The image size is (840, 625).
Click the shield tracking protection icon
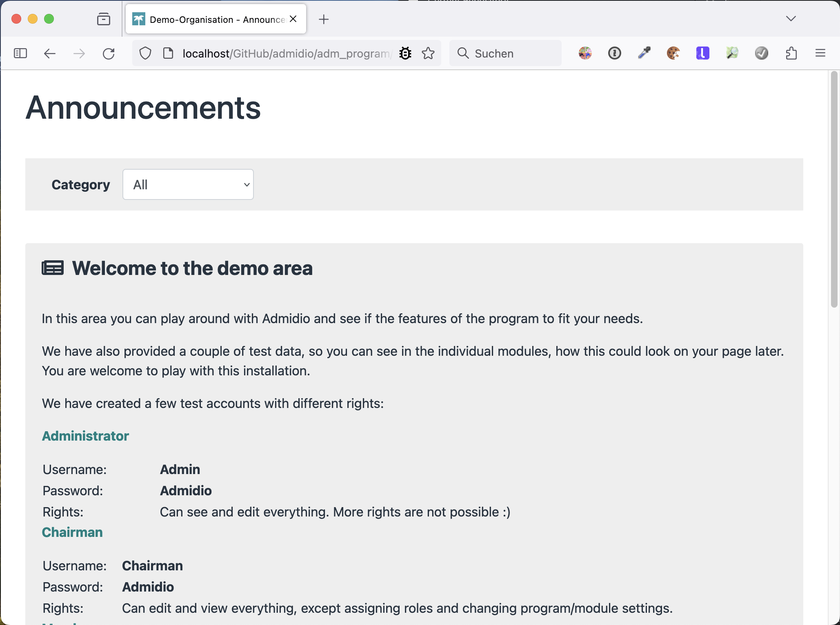click(x=145, y=53)
